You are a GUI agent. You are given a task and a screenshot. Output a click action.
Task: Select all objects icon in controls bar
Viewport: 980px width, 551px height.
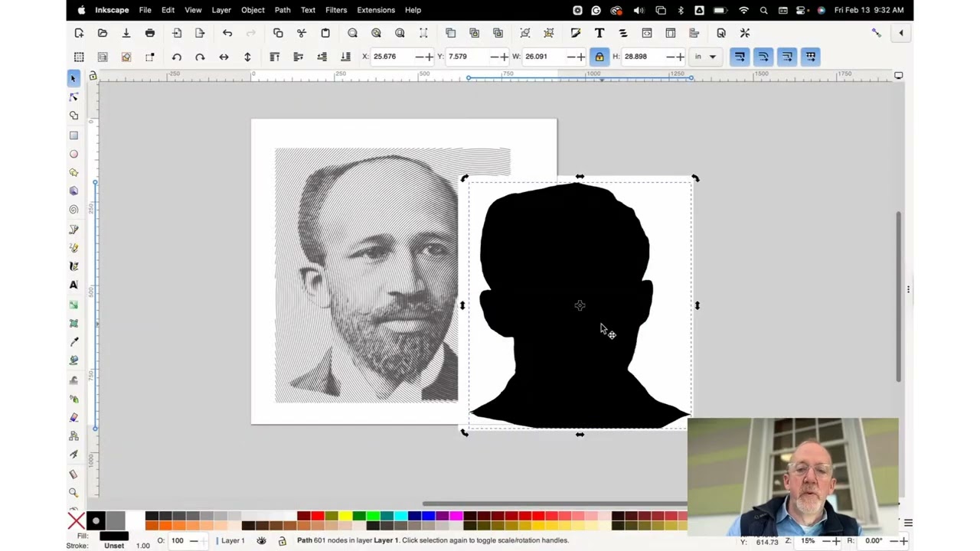(79, 57)
